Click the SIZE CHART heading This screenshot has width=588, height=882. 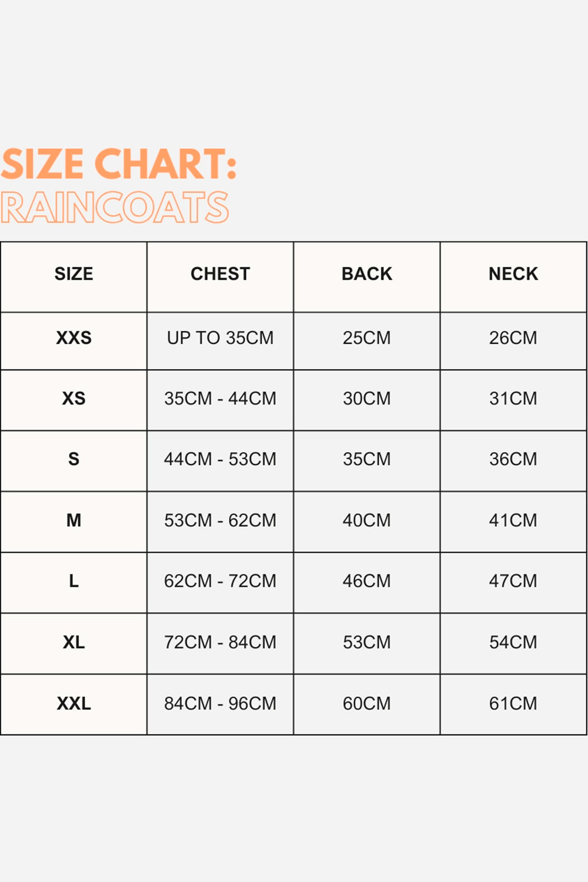pos(118,163)
